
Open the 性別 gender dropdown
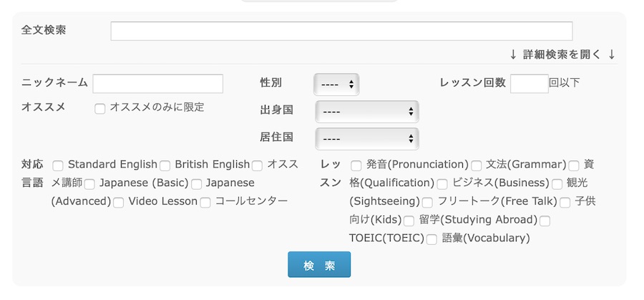click(336, 84)
